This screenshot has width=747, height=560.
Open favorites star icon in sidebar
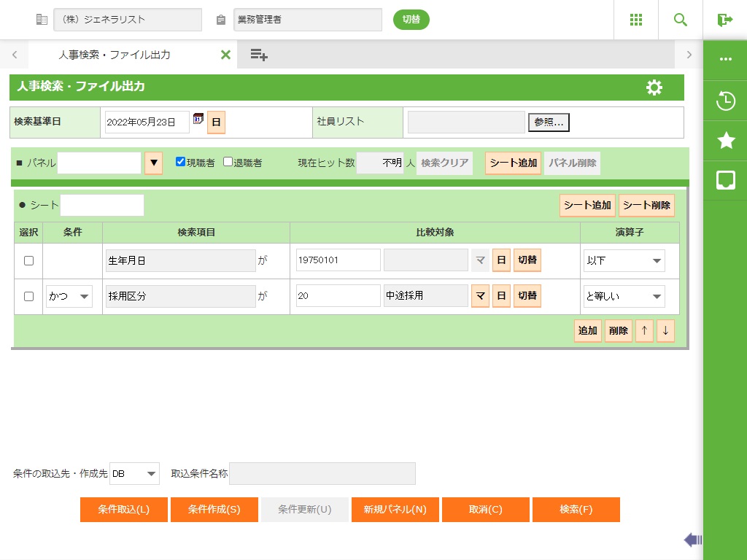[x=725, y=141]
